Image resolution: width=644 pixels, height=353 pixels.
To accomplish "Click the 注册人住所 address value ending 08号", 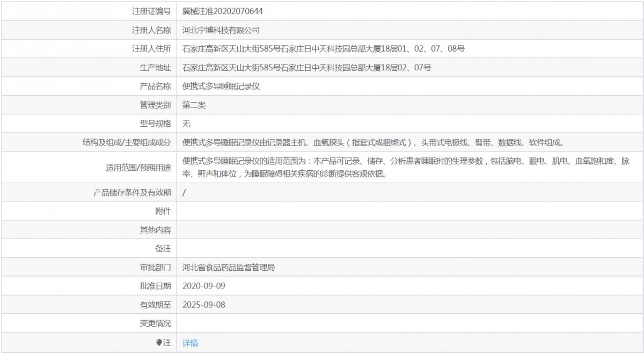I will pos(324,49).
